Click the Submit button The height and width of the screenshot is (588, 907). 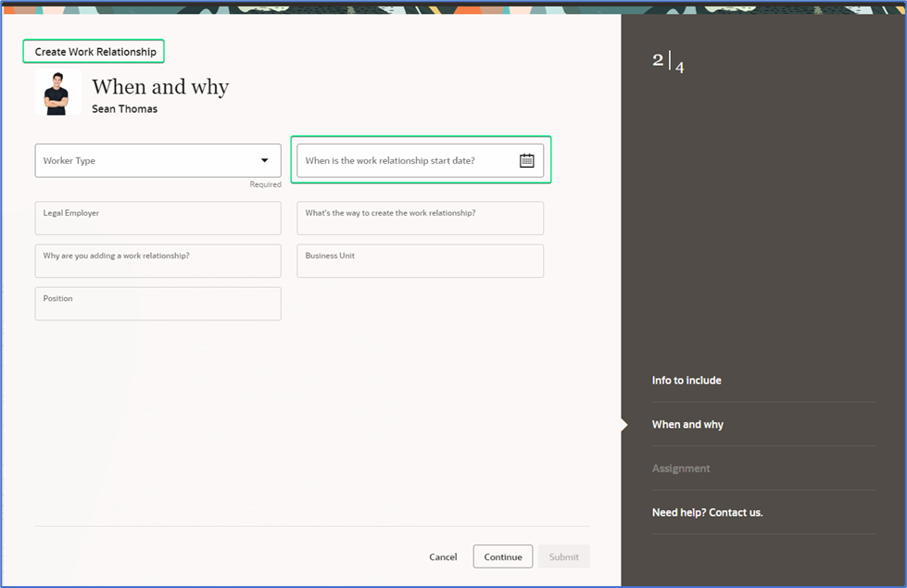point(563,557)
